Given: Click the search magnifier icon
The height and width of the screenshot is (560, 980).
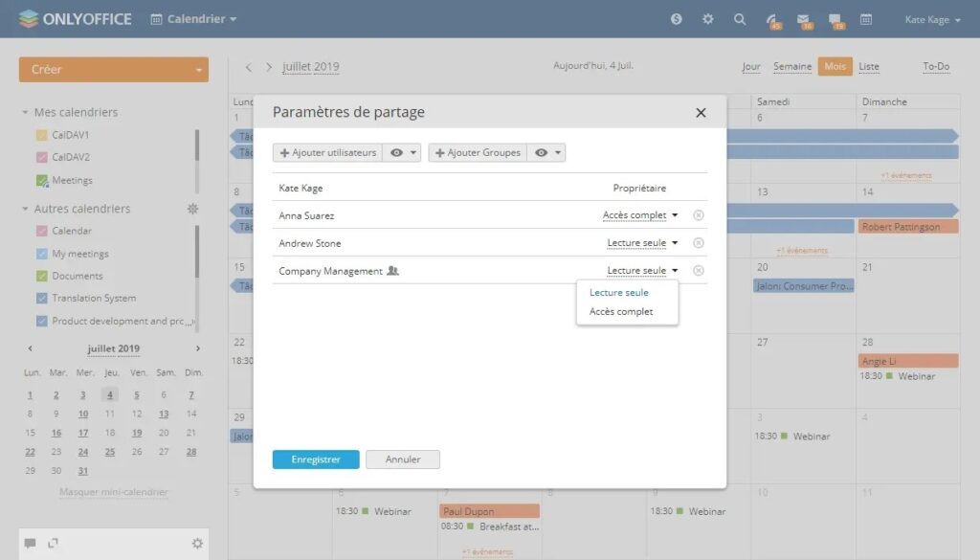Looking at the screenshot, I should [740, 19].
